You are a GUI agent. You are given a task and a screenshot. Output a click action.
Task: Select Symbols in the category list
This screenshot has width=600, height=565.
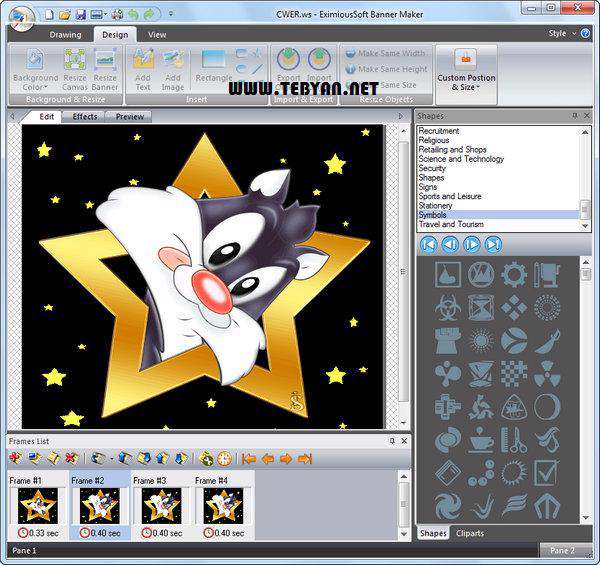[x=499, y=215]
